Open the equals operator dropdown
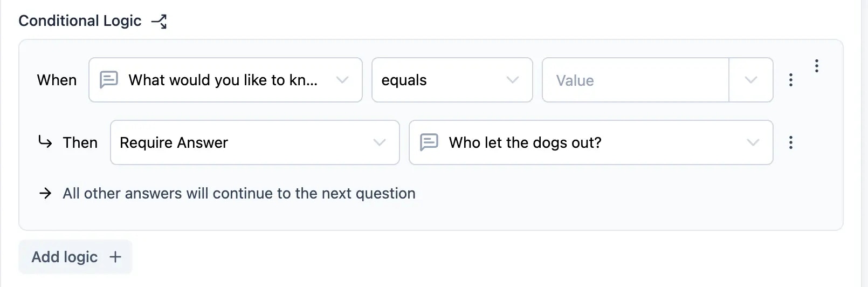Image resolution: width=868 pixels, height=287 pixels. click(452, 80)
